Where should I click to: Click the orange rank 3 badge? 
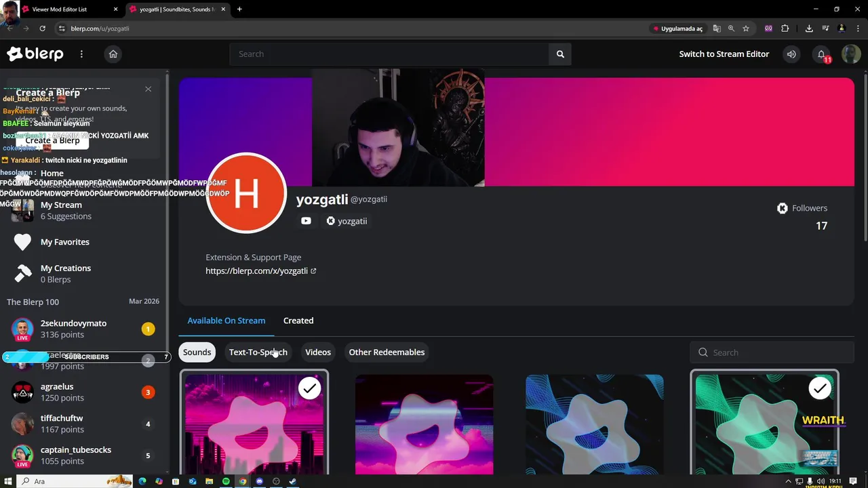click(x=149, y=392)
